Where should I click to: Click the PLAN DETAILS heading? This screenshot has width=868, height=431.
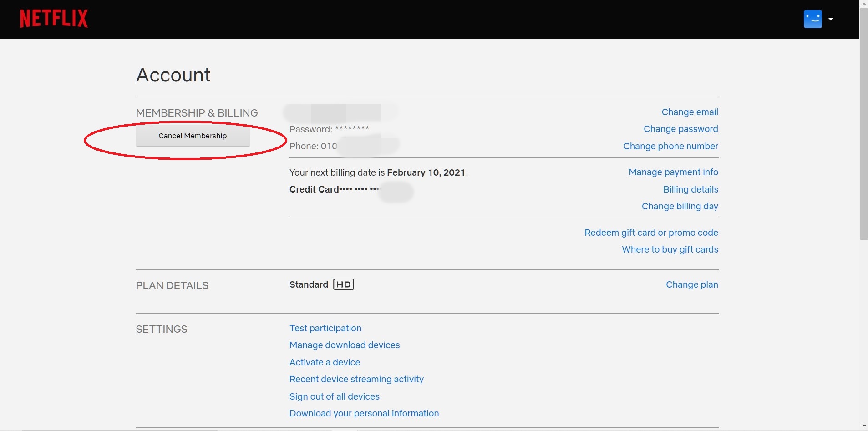(x=172, y=285)
